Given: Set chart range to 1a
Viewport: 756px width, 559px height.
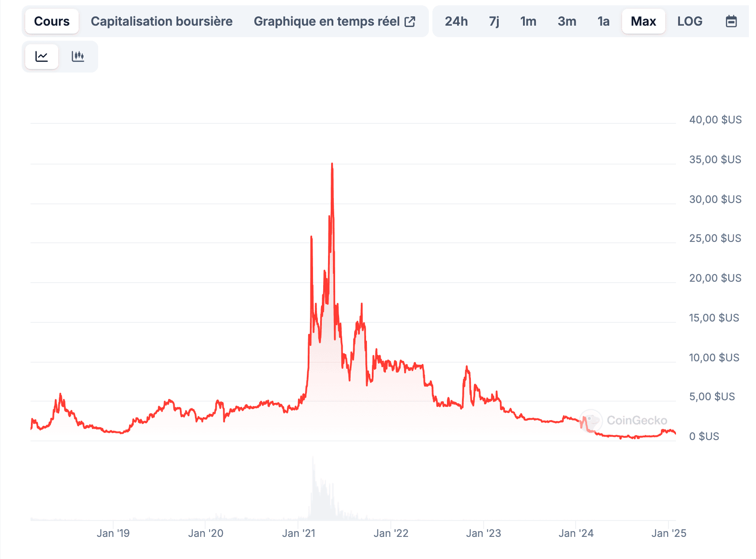Looking at the screenshot, I should (603, 21).
